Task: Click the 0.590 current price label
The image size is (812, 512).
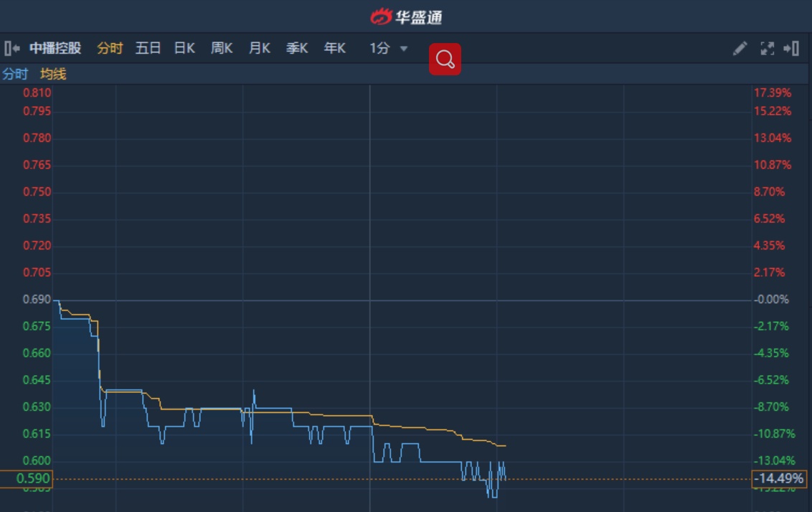Action: pyautogui.click(x=27, y=478)
